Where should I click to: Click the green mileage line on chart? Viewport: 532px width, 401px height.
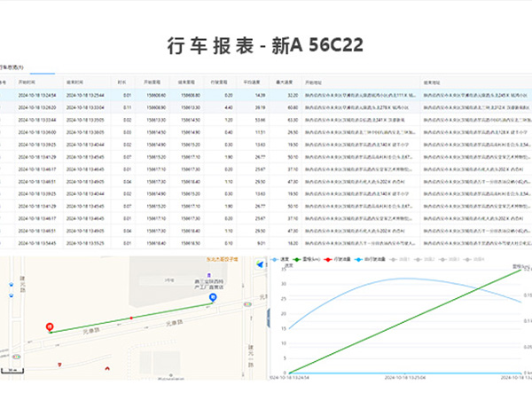pos(405,321)
